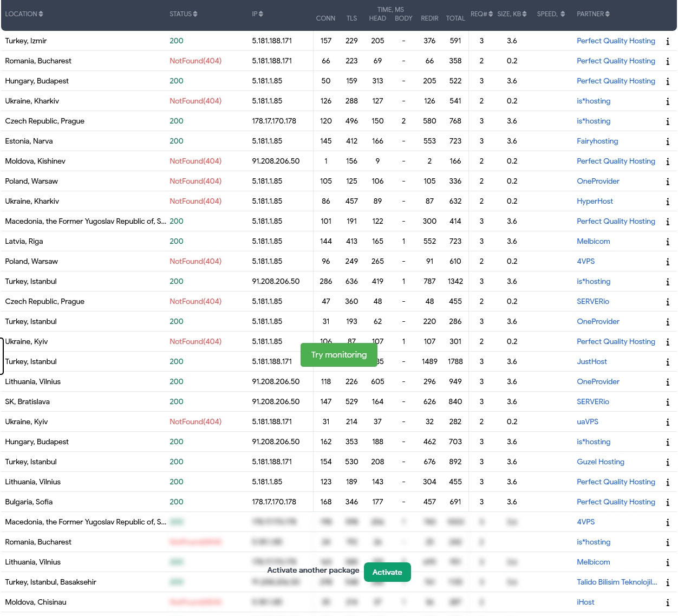The height and width of the screenshot is (616, 678).
Task: Open info icon beside HyperHost partner
Action: tap(667, 202)
